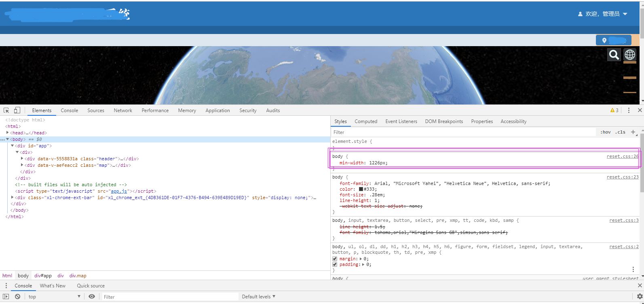Screen dimensions: 644x304
Task: Open the DevTools three-dot customize menu
Action: click(x=629, y=110)
